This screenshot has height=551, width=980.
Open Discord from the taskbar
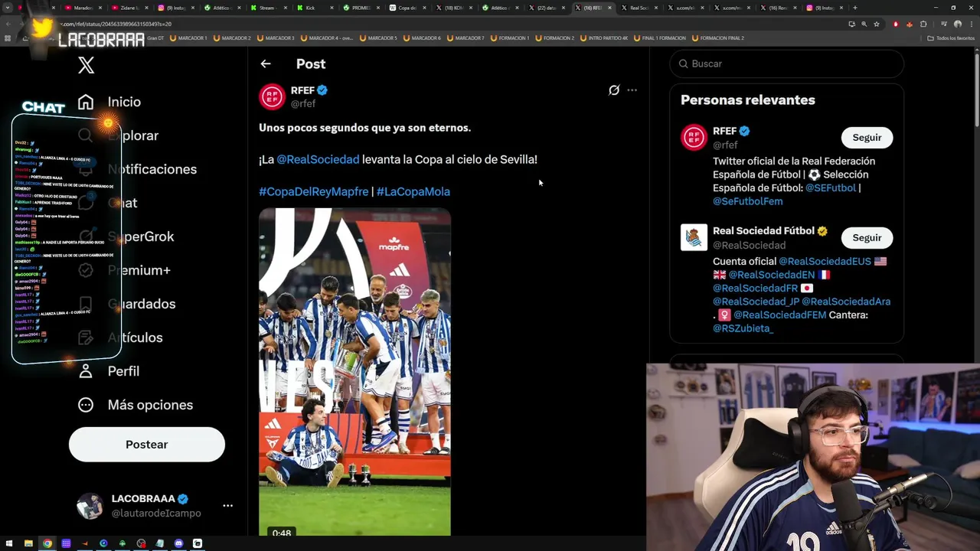[178, 543]
